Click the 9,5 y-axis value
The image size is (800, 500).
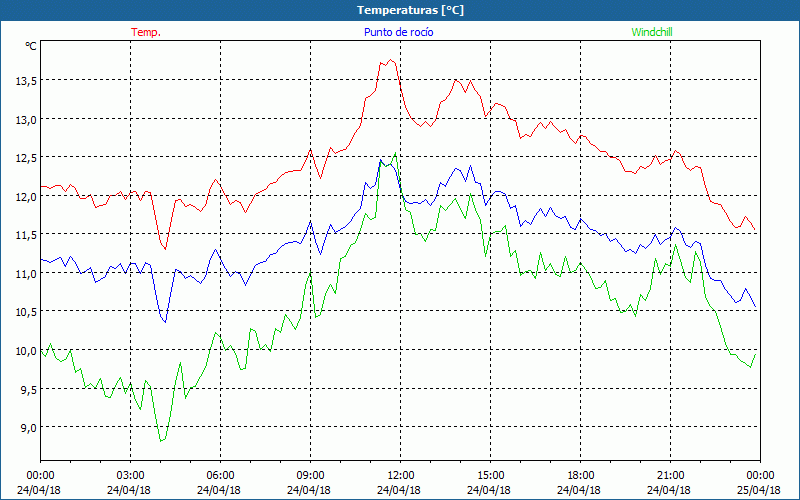28,389
